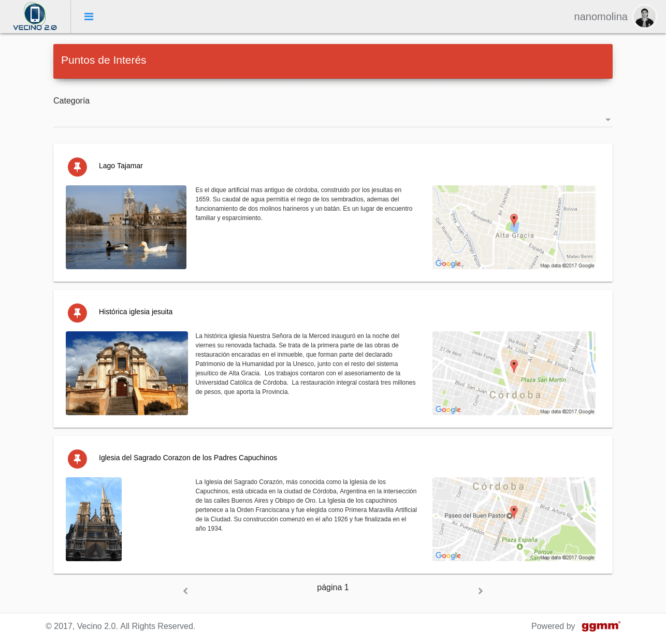The height and width of the screenshot is (644, 666).
Task: Click the pin icon for Lago Tajamar
Action: point(77,167)
